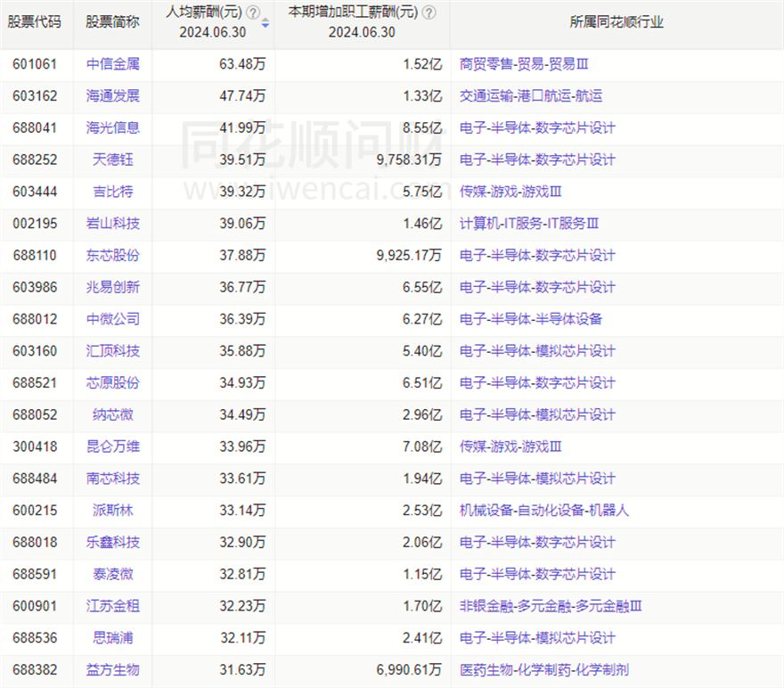The height and width of the screenshot is (688, 784).
Task: Click the 股票简称 column header
Action: (x=112, y=22)
